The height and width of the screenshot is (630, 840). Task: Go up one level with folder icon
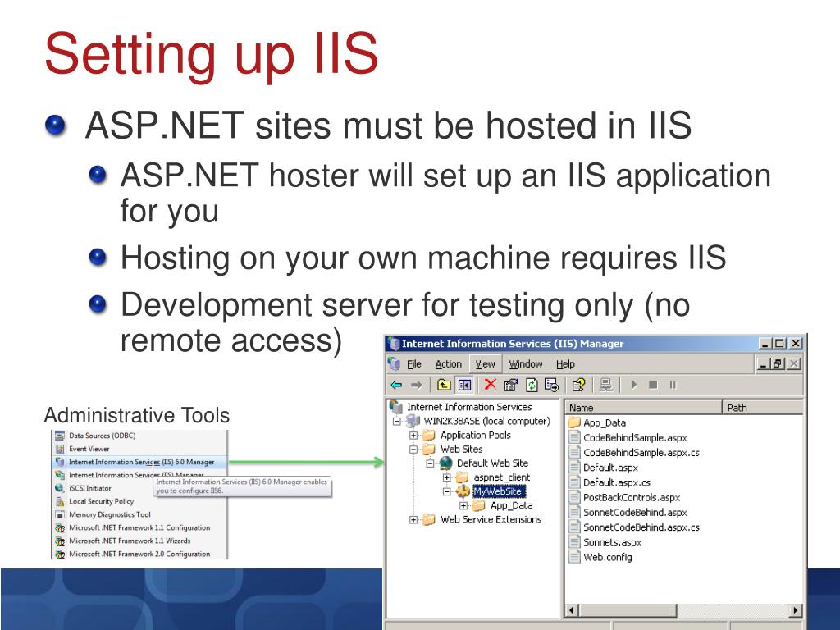(444, 385)
